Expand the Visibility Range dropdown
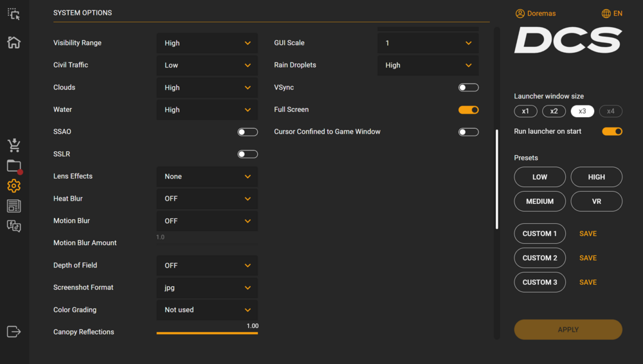The height and width of the screenshot is (364, 643). pyautogui.click(x=207, y=43)
